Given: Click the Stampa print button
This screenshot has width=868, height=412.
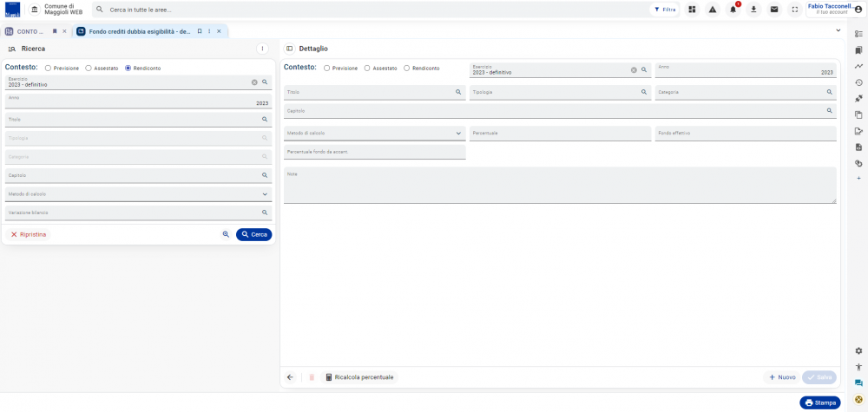Looking at the screenshot, I should (820, 402).
